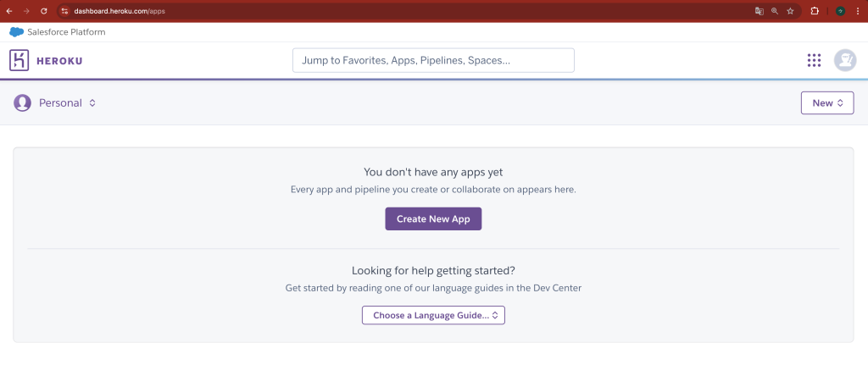Screen dimensions: 868x387
Task: Click the HEROKU wordmark text link
Action: point(59,61)
